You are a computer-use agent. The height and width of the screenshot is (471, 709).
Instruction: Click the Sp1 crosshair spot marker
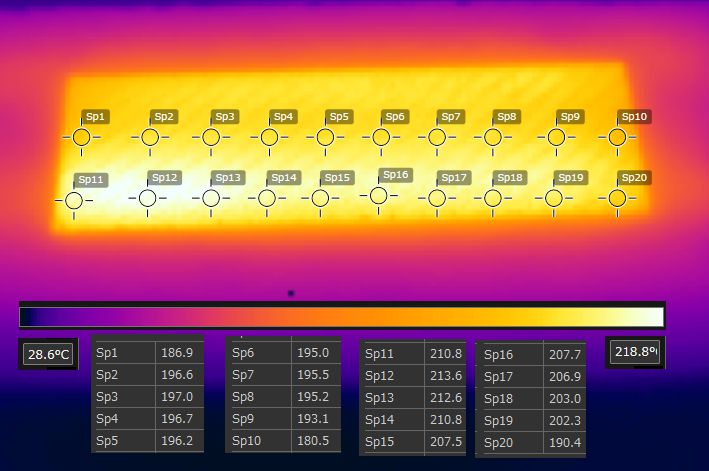pyautogui.click(x=82, y=136)
